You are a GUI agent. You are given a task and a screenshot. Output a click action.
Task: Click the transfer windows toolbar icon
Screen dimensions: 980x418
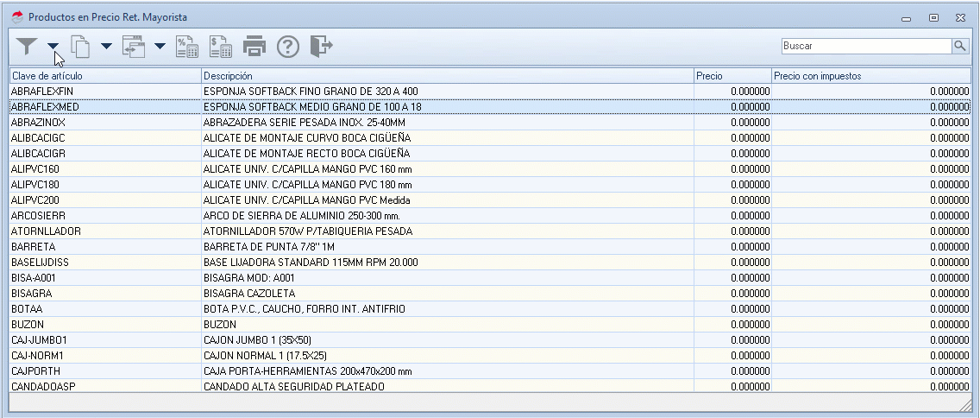click(x=134, y=46)
